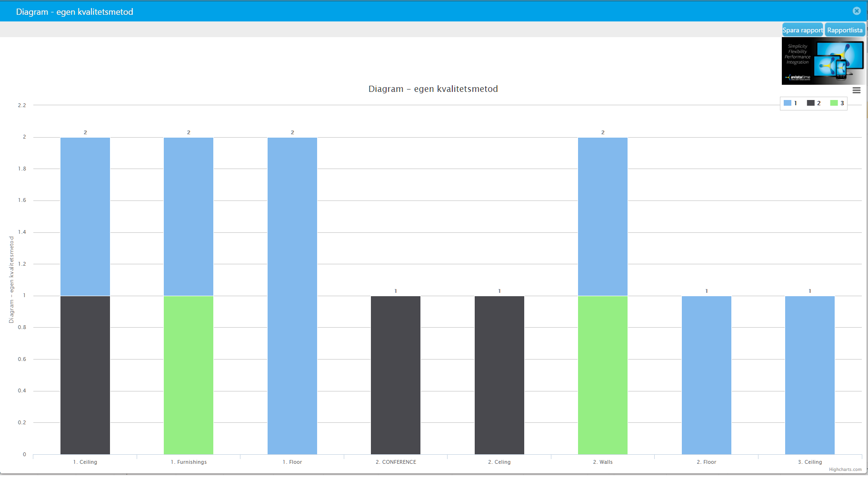
Task: Select the green bar for 1. Furnishings
Action: (189, 375)
